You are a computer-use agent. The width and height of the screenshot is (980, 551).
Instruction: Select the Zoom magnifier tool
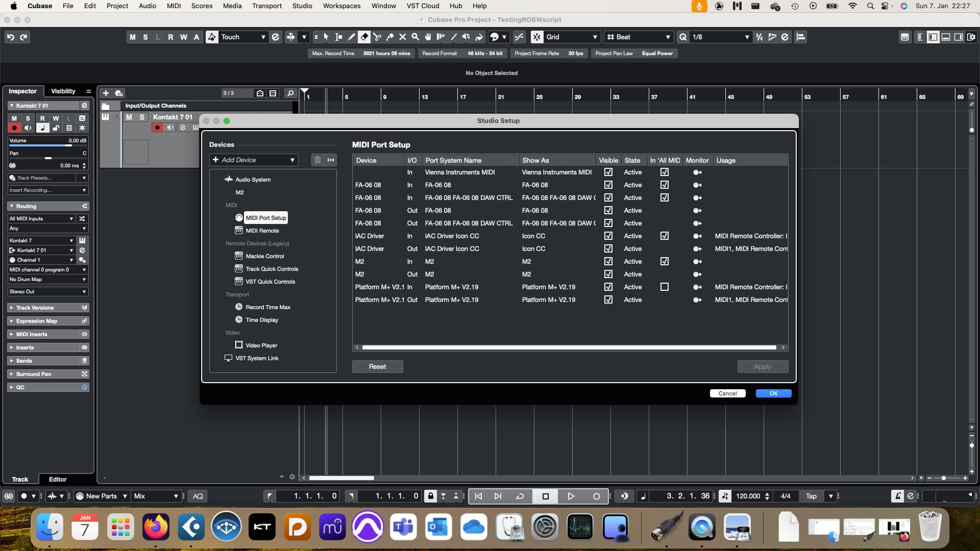click(415, 37)
